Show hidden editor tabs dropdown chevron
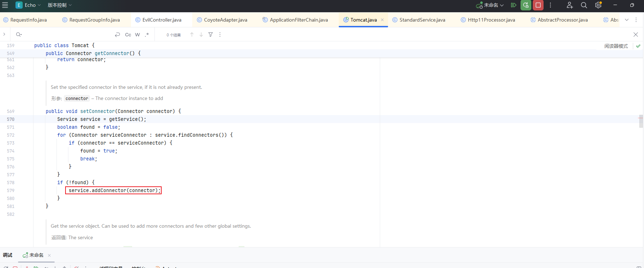The width and height of the screenshot is (644, 268). (627, 20)
